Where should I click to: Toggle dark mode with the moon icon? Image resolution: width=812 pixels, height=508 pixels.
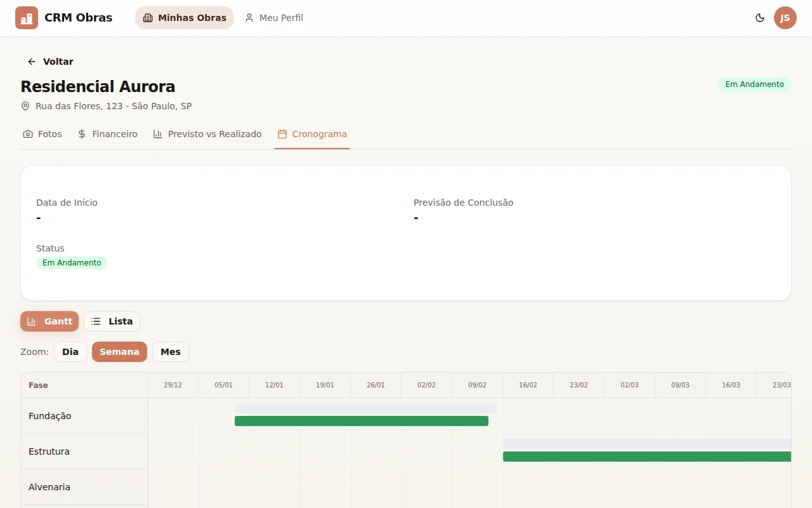760,18
